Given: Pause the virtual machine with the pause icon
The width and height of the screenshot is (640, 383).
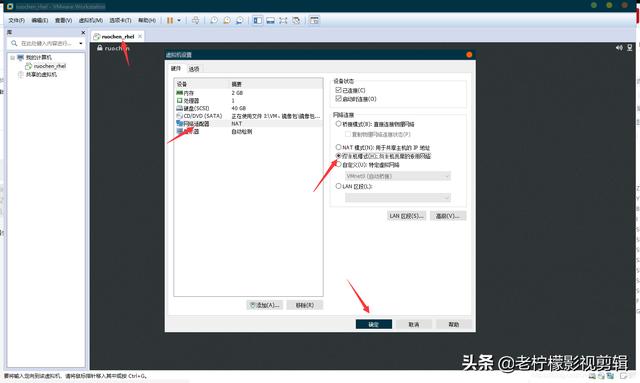Looking at the screenshot, I should (x=170, y=20).
